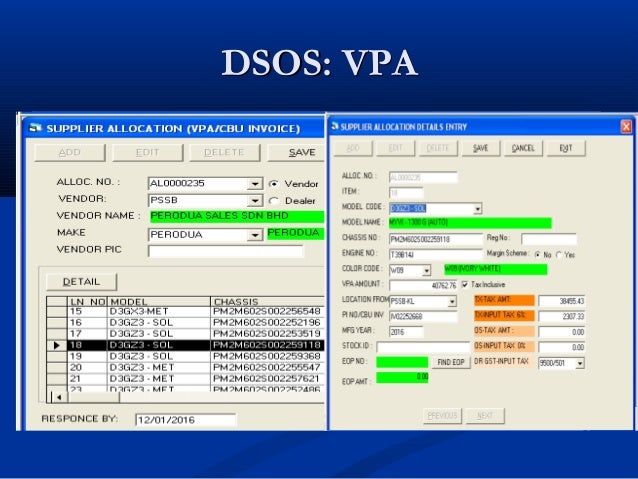Click chassis cell PM2M602S002259368
The image size is (638, 479).
click(267, 356)
